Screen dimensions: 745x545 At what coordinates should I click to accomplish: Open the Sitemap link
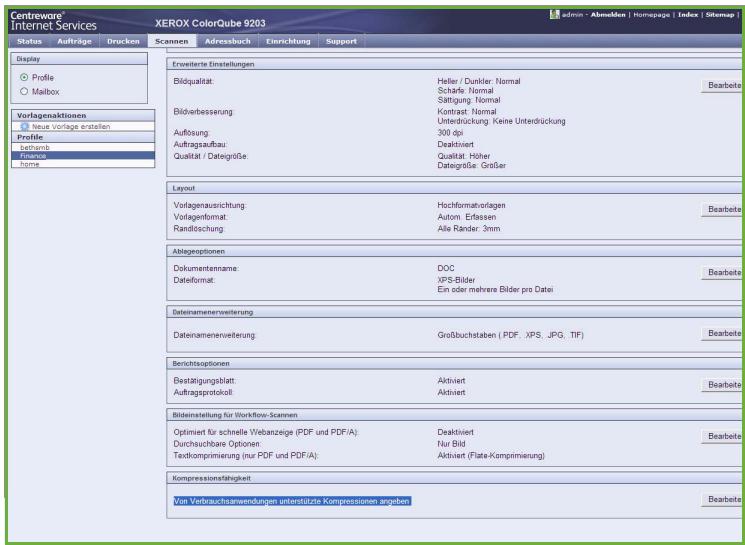click(x=720, y=15)
